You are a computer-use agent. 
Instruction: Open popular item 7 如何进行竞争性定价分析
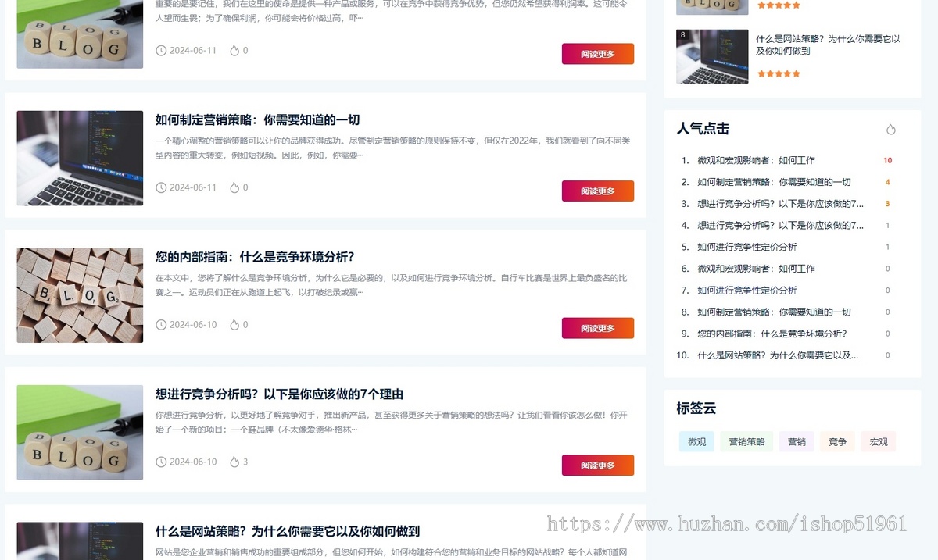747,291
